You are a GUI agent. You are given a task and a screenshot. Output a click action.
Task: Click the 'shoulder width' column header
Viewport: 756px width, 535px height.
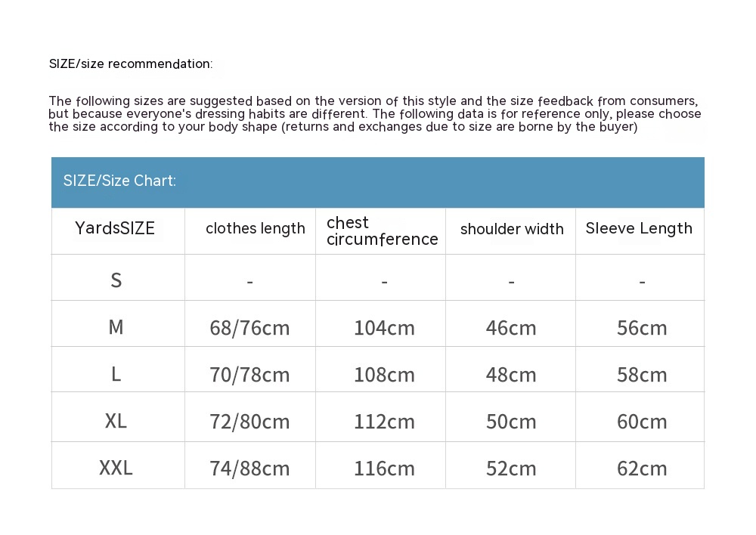click(512, 229)
